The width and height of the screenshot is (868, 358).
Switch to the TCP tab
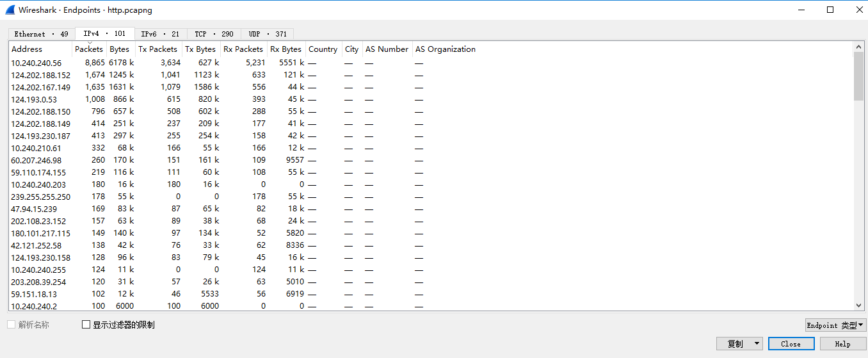pyautogui.click(x=214, y=34)
